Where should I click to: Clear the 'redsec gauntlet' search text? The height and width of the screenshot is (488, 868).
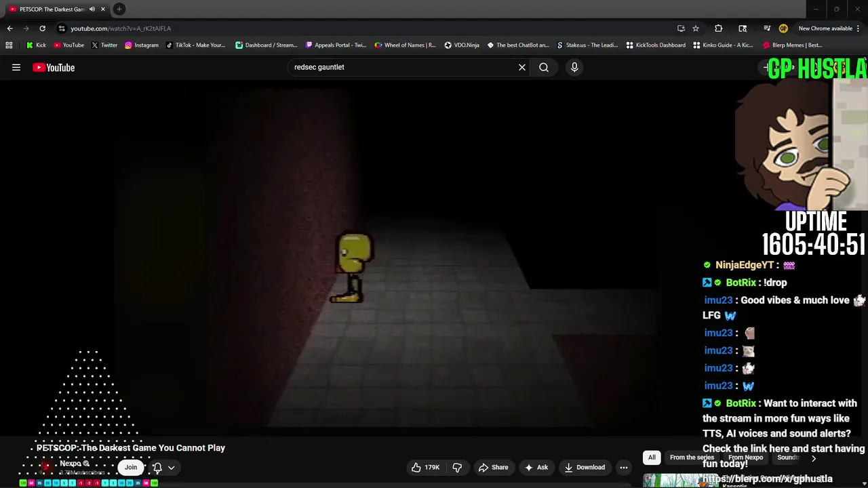(522, 67)
